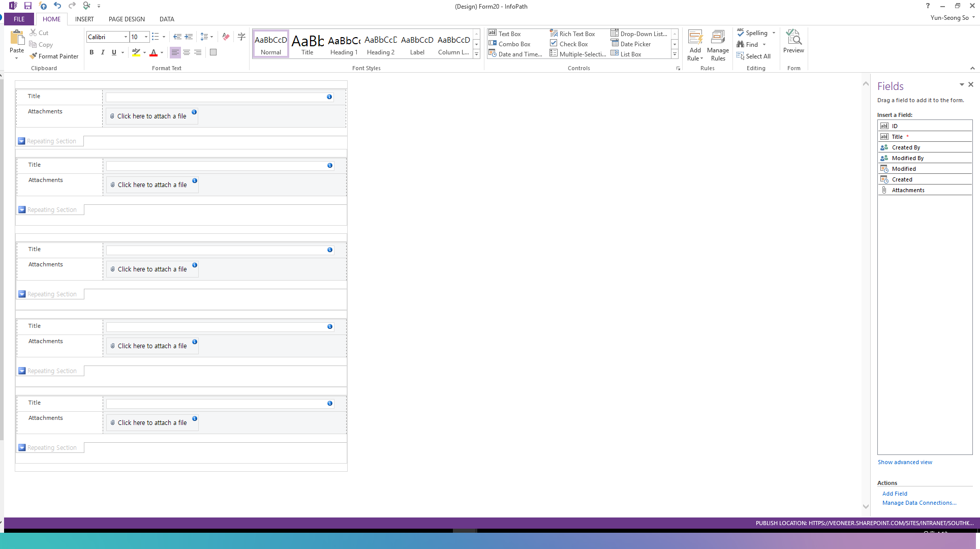Open the Calibri font name dropdown
980x549 pixels.
[x=126, y=37]
